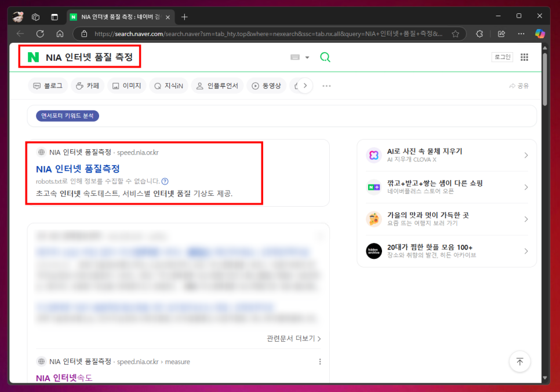Click the globe favicon of first result
The height and width of the screenshot is (392, 560).
(x=41, y=152)
